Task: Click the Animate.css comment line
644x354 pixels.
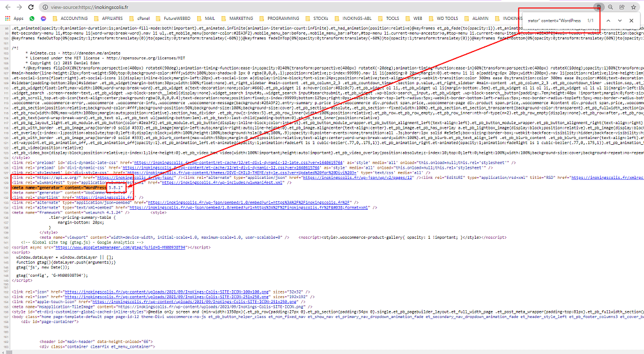Action: 74,53
